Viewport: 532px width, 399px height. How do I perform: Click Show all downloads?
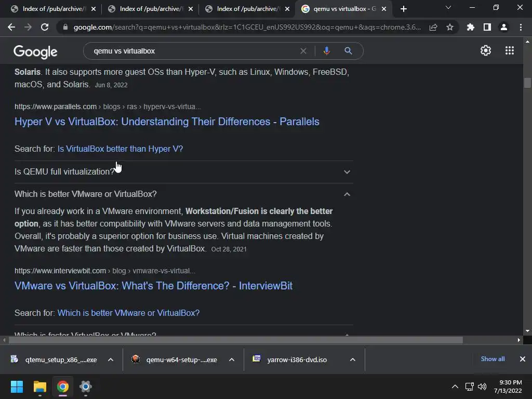[493, 359]
